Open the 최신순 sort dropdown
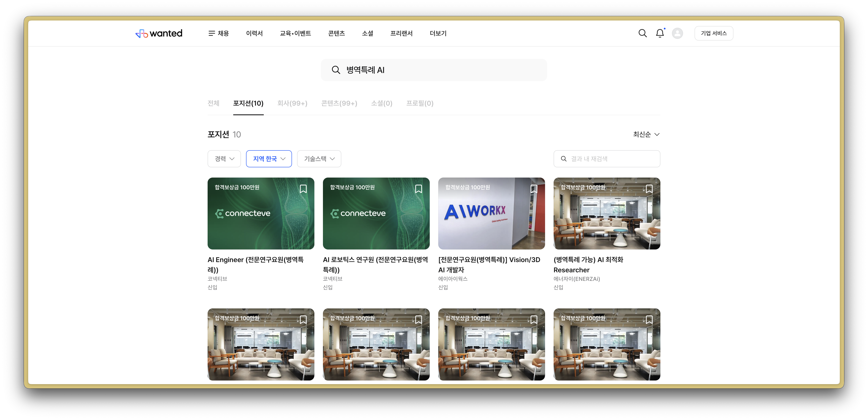 (x=646, y=134)
